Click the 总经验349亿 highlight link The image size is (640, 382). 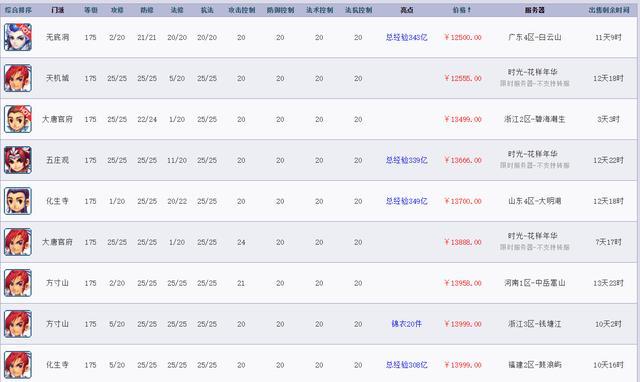pyautogui.click(x=407, y=201)
